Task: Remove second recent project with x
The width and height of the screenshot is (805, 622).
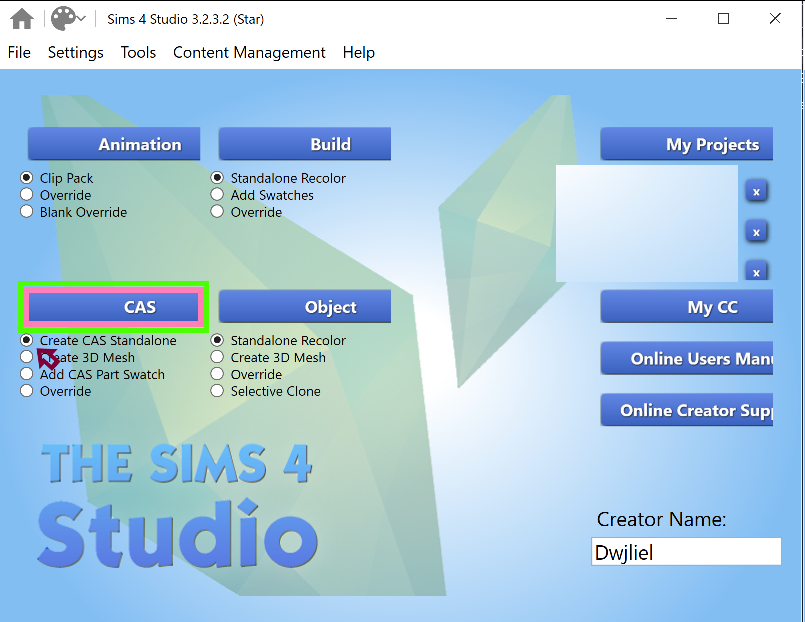Action: point(756,232)
